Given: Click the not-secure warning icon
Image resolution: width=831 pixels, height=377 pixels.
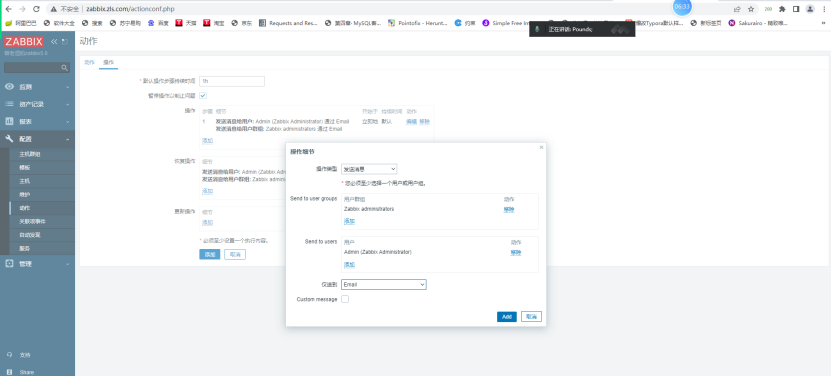Looking at the screenshot, I should [x=54, y=9].
